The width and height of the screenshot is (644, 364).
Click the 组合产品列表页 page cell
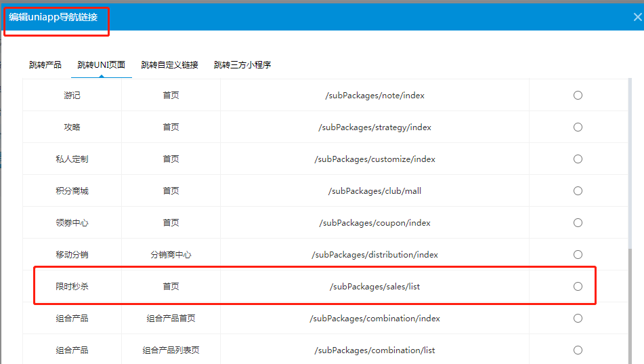point(171,350)
